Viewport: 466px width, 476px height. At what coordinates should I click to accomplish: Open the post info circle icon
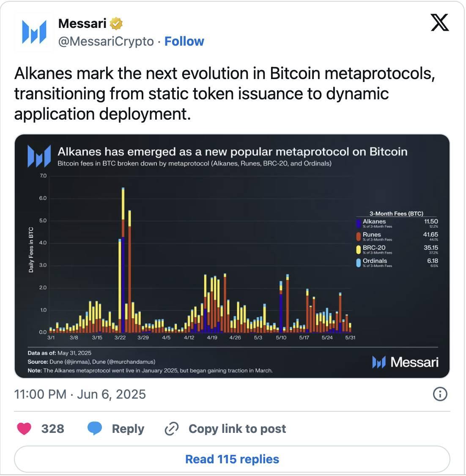(440, 394)
